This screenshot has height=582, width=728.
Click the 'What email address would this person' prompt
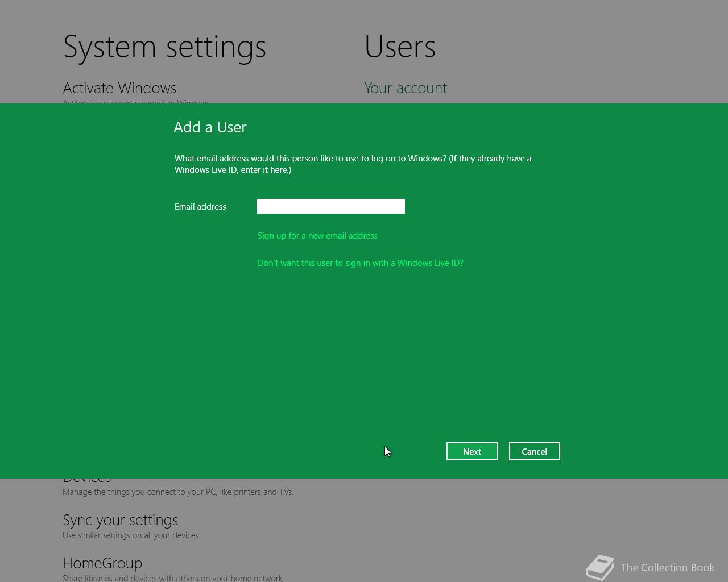(353, 164)
